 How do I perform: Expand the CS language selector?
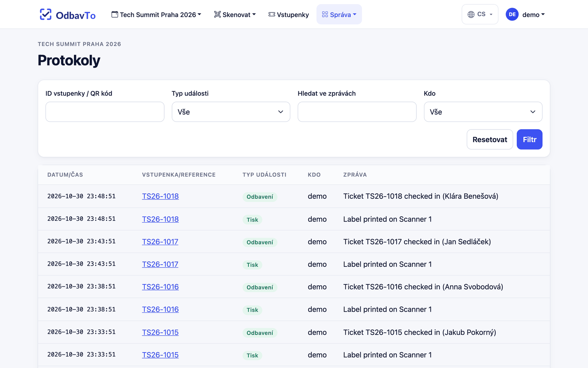(x=480, y=14)
